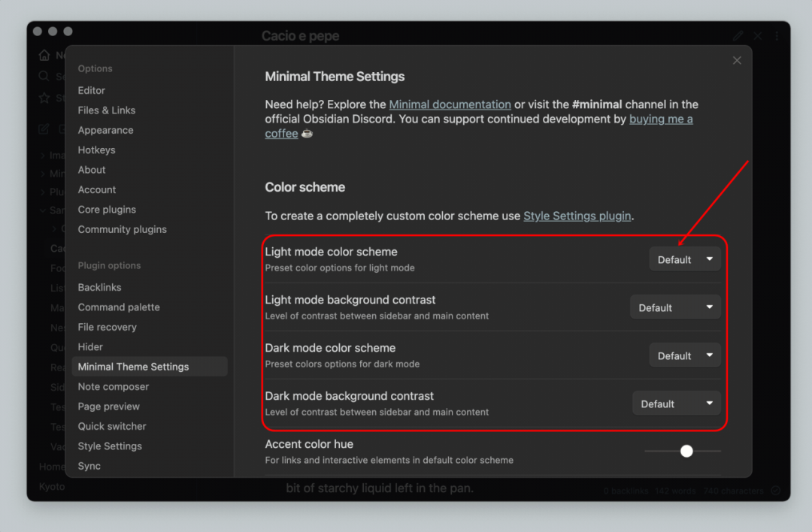Click the new note compose icon
Image resolution: width=812 pixels, height=532 pixels.
coord(44,128)
